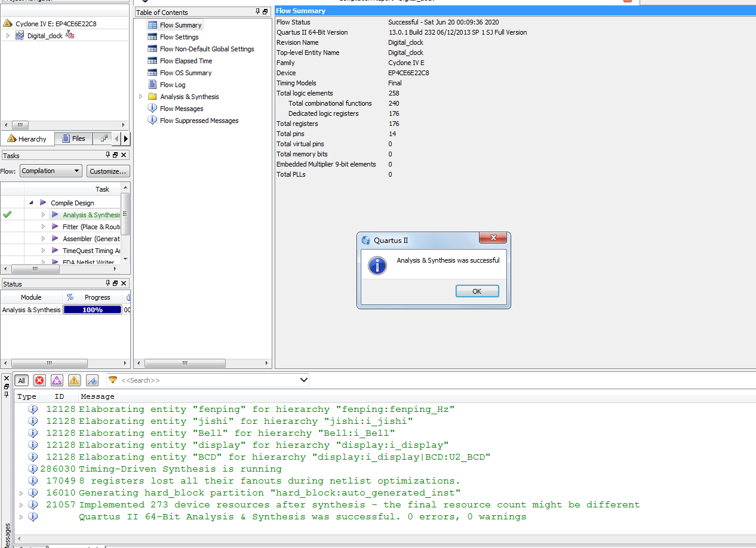The width and height of the screenshot is (756, 548).
Task: Click the critical warning filter icon
Action: (x=57, y=380)
